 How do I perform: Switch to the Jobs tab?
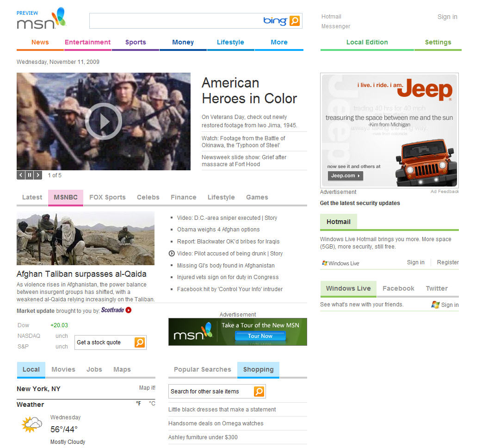94,369
